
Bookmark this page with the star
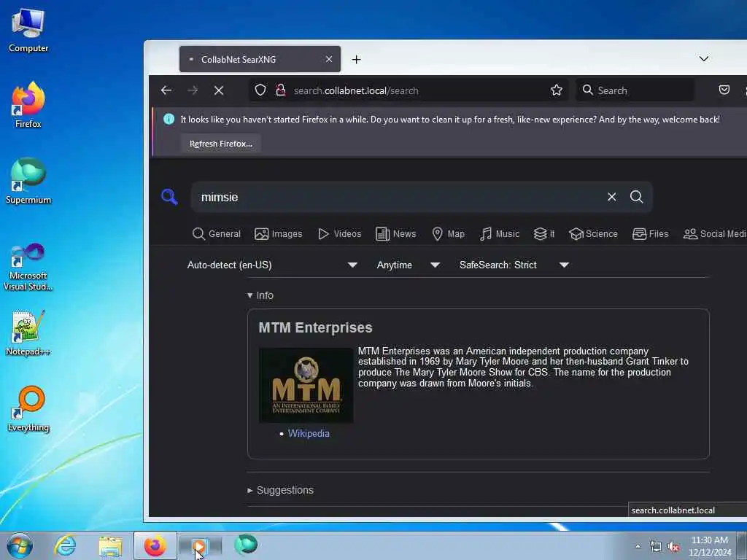pyautogui.click(x=557, y=90)
